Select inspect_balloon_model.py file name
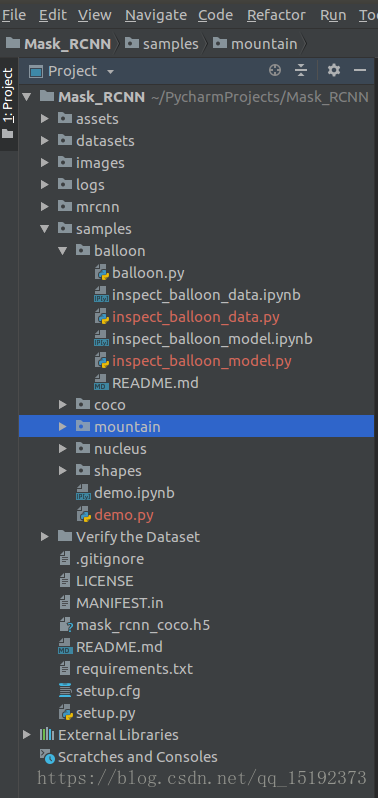378x798 pixels. tap(202, 361)
